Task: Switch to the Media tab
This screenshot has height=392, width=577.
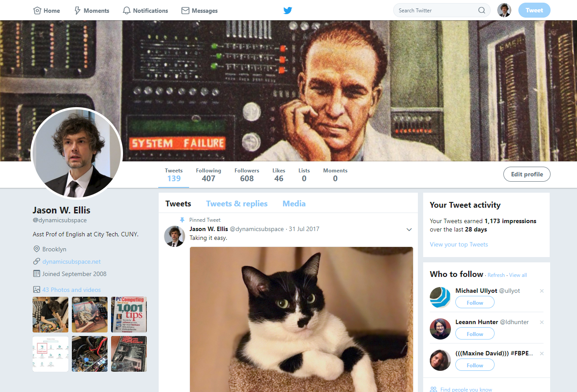Action: (x=294, y=203)
